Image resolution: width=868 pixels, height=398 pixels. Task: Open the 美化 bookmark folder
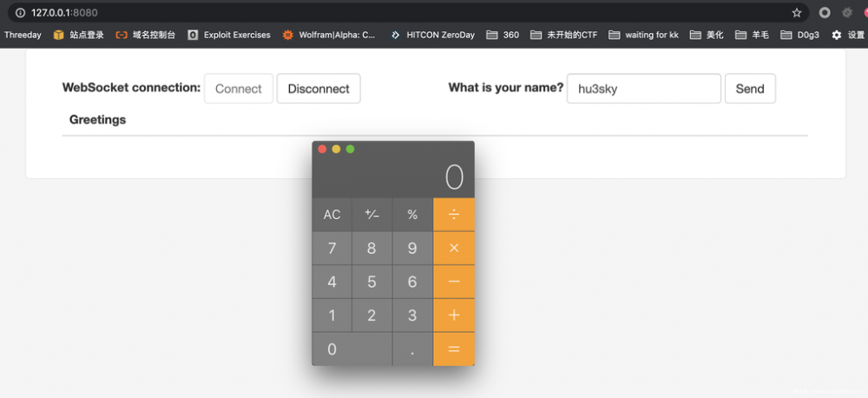707,35
